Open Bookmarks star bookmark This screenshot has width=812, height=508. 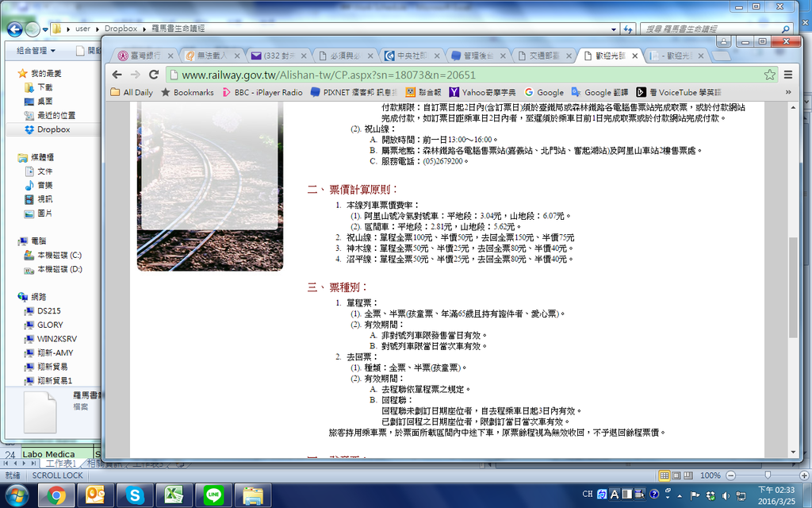[x=187, y=92]
